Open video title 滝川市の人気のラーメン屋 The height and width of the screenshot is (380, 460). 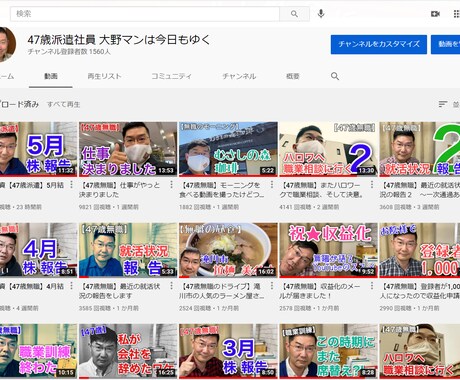pos(221,291)
